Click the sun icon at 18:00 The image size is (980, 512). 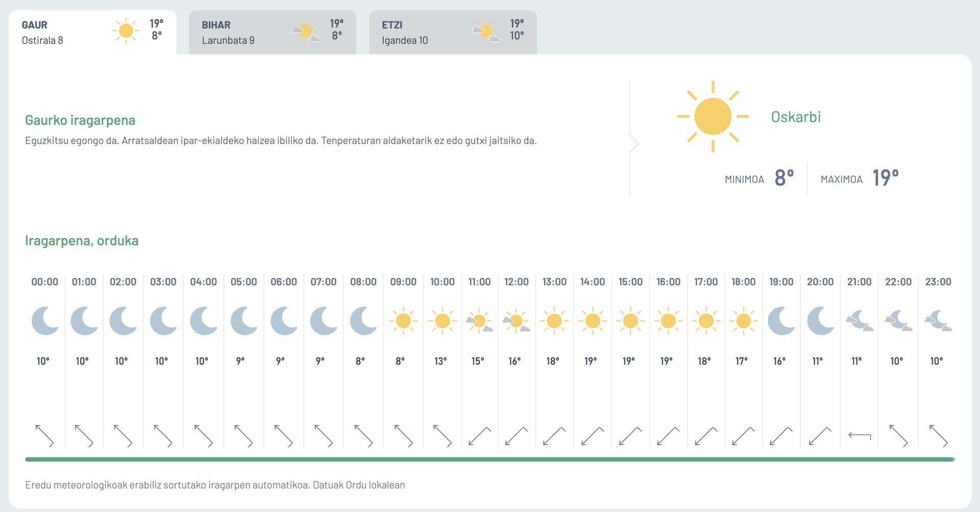click(x=744, y=321)
